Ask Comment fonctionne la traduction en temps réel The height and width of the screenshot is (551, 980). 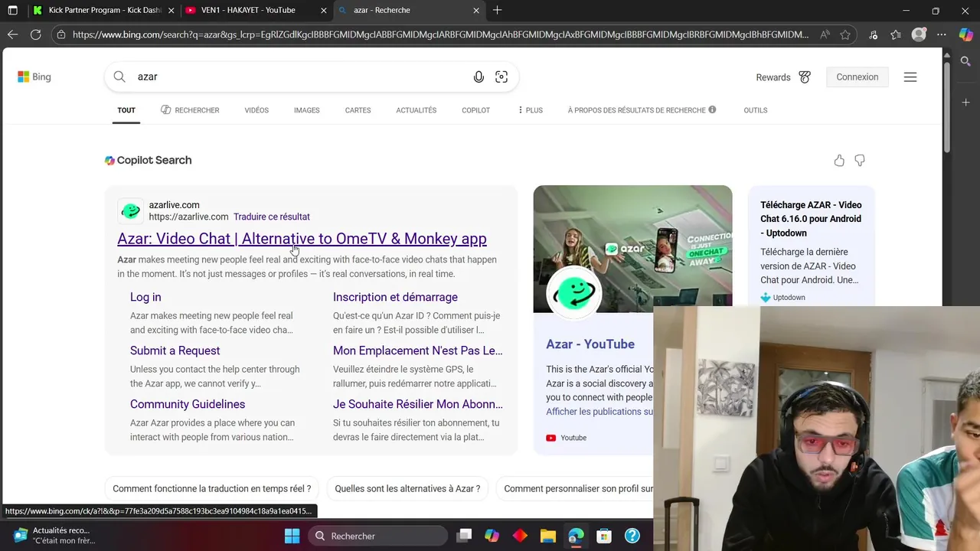212,488
